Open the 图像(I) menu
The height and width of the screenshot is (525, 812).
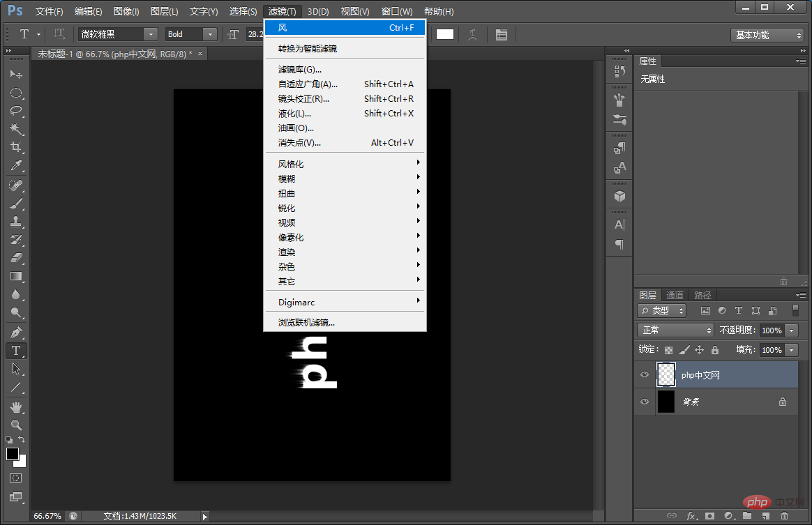click(x=126, y=11)
